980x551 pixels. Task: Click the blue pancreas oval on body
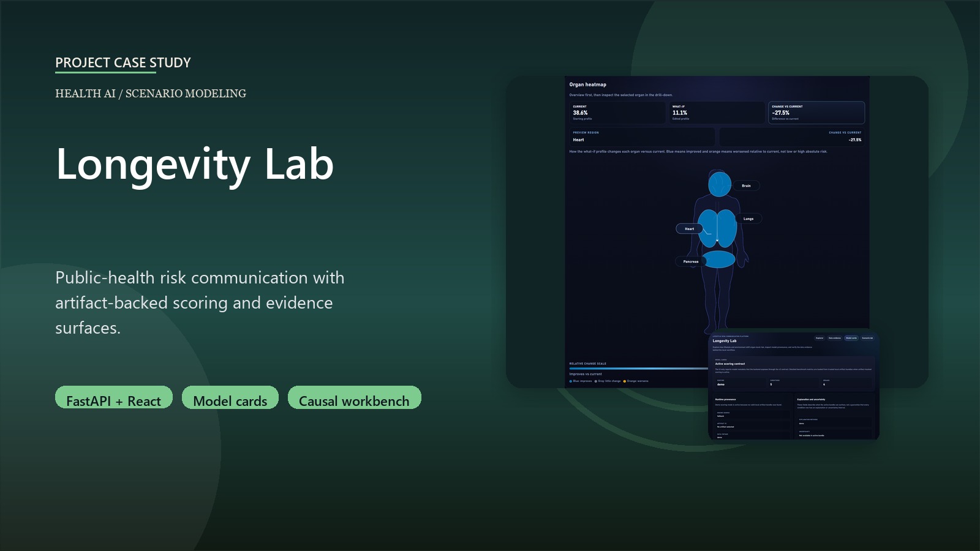tap(718, 260)
